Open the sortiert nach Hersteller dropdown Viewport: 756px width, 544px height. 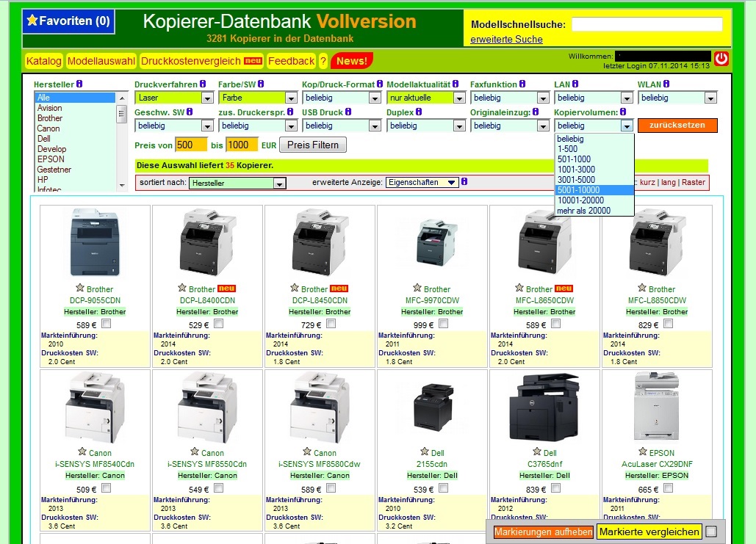tap(237, 183)
